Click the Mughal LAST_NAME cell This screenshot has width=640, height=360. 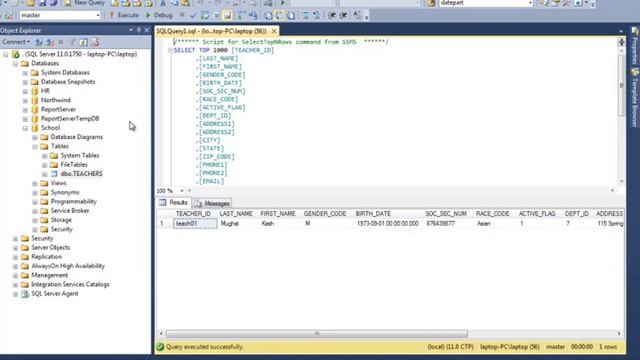[229, 224]
